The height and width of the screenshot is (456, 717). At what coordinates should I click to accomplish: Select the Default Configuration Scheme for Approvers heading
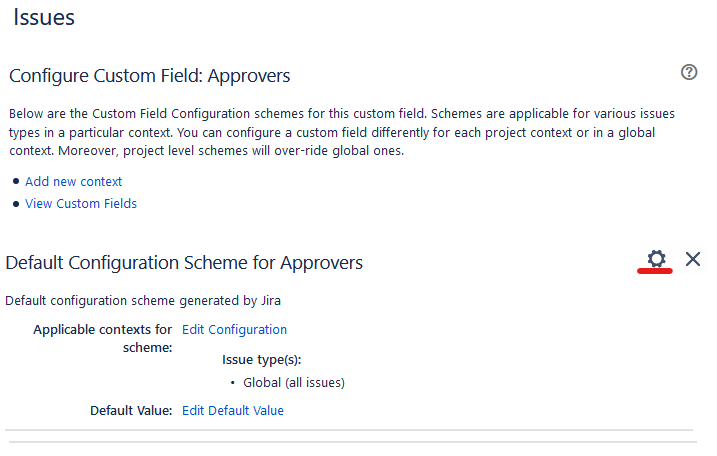(x=184, y=263)
